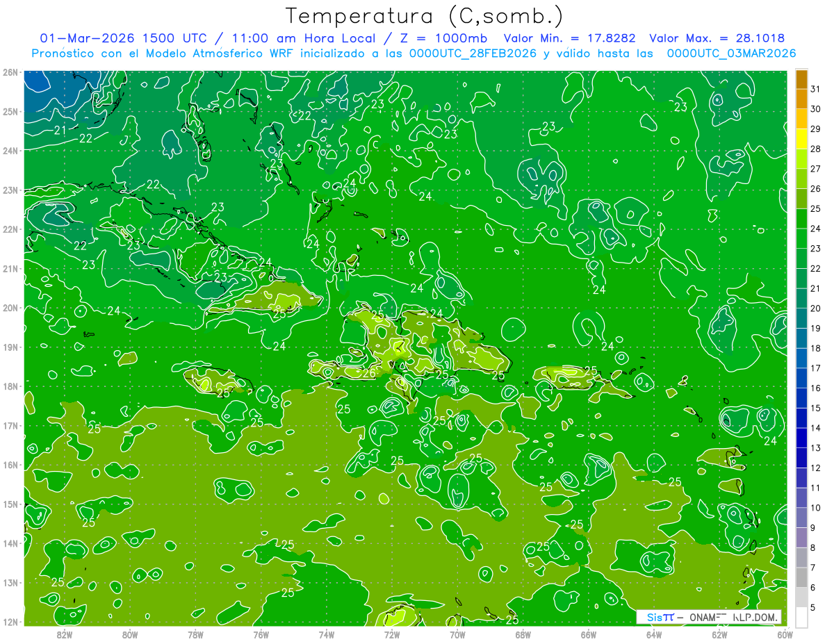Viewport: 834px width, 644px height.
Task: Click the legend color band between 30 and 31
Action: point(801,99)
